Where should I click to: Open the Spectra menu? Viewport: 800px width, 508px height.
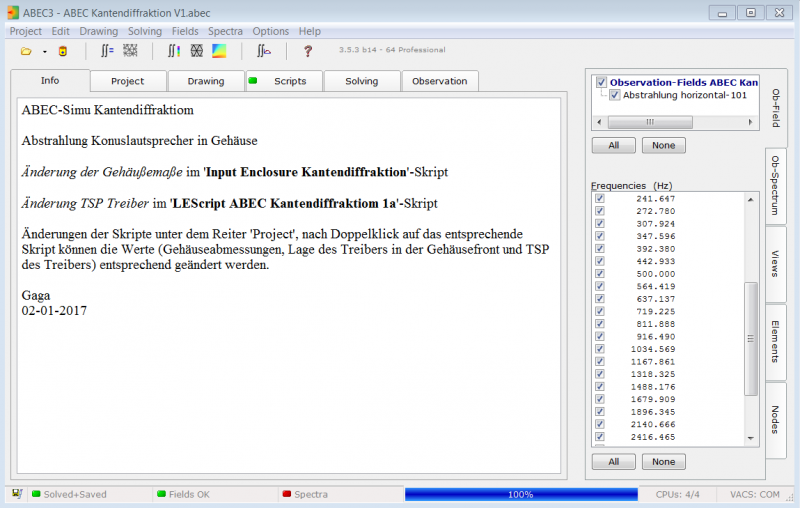(x=225, y=31)
